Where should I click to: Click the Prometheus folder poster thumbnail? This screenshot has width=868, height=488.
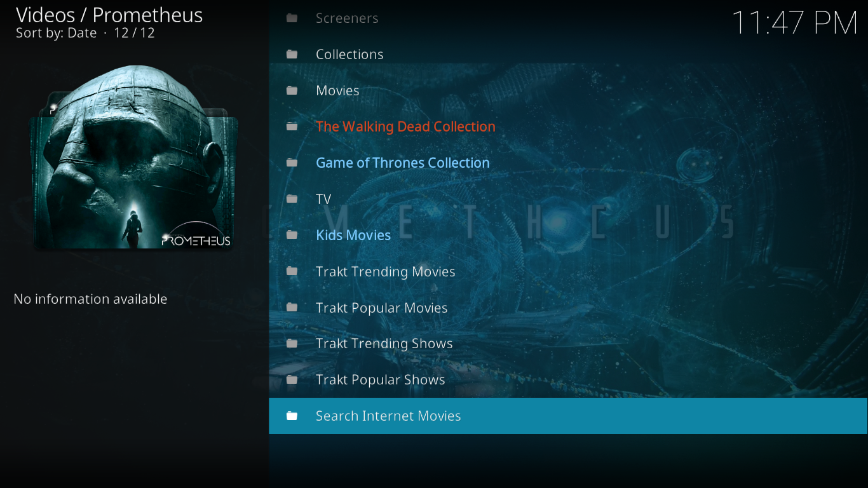pos(134,156)
